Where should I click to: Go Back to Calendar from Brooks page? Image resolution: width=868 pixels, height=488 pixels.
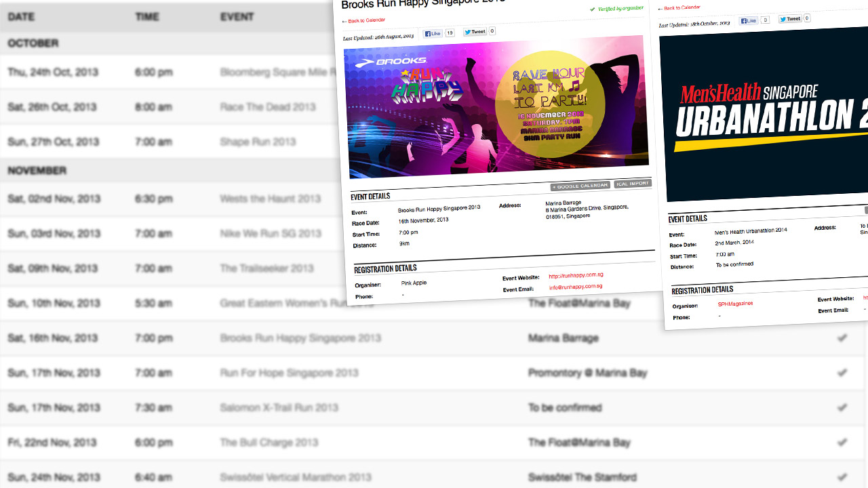point(364,20)
